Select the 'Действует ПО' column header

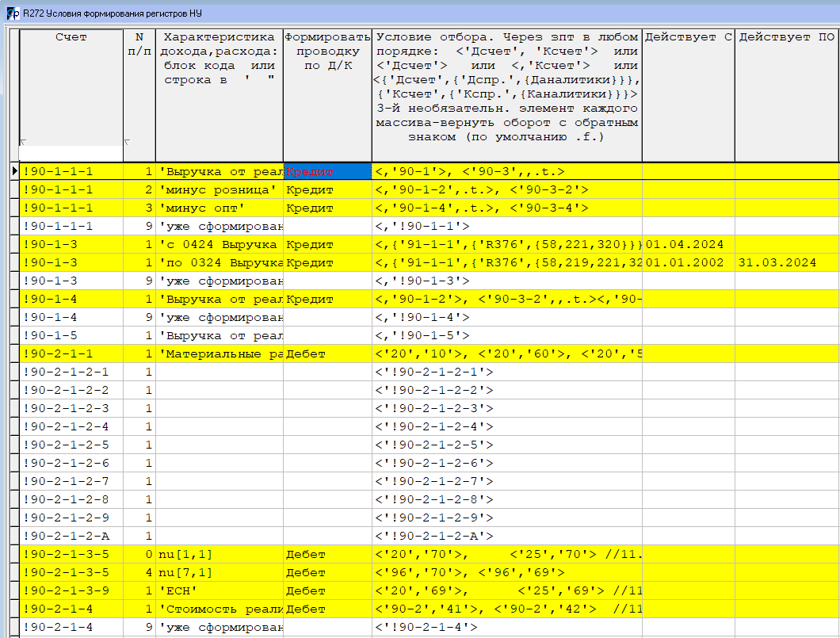click(786, 37)
